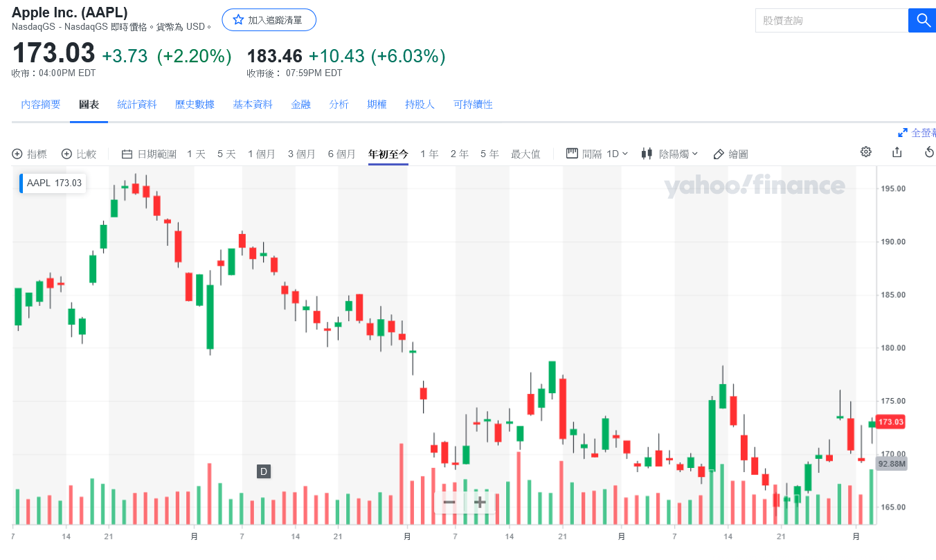This screenshot has width=936, height=560.
Task: Click the star icon to add watchlist
Action: click(238, 20)
